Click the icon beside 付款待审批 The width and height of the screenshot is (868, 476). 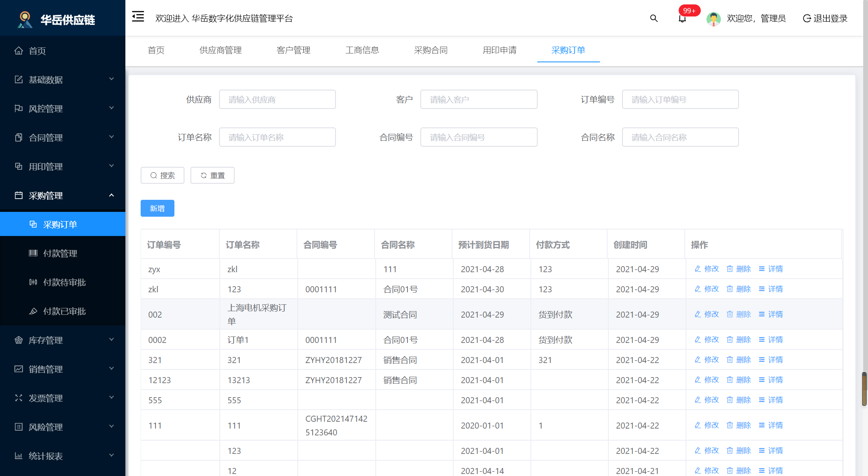[x=33, y=282]
